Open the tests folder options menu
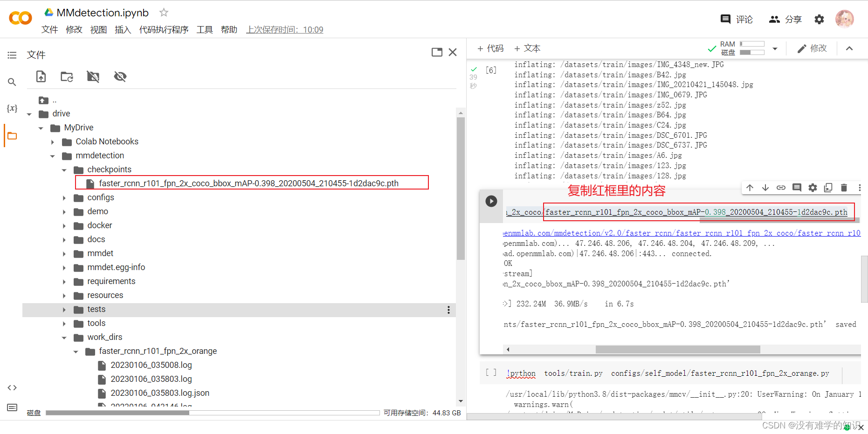Image resolution: width=868 pixels, height=434 pixels. tap(448, 310)
